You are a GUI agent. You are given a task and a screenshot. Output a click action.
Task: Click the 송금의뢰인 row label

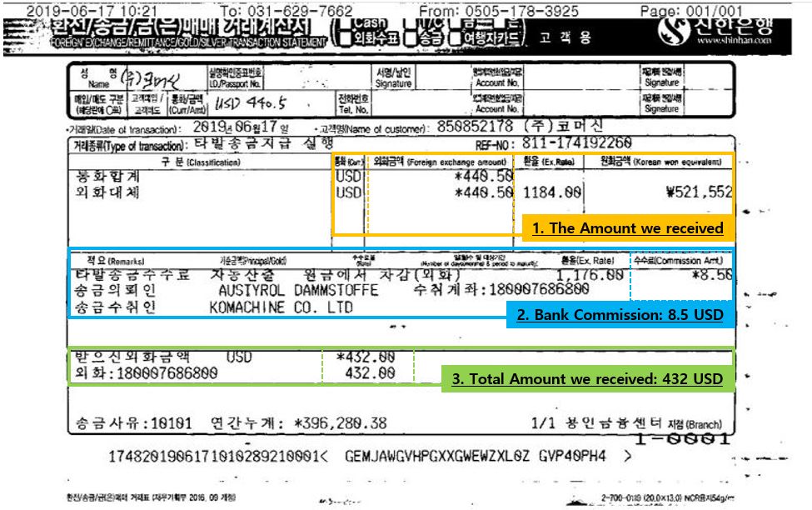pos(115,290)
